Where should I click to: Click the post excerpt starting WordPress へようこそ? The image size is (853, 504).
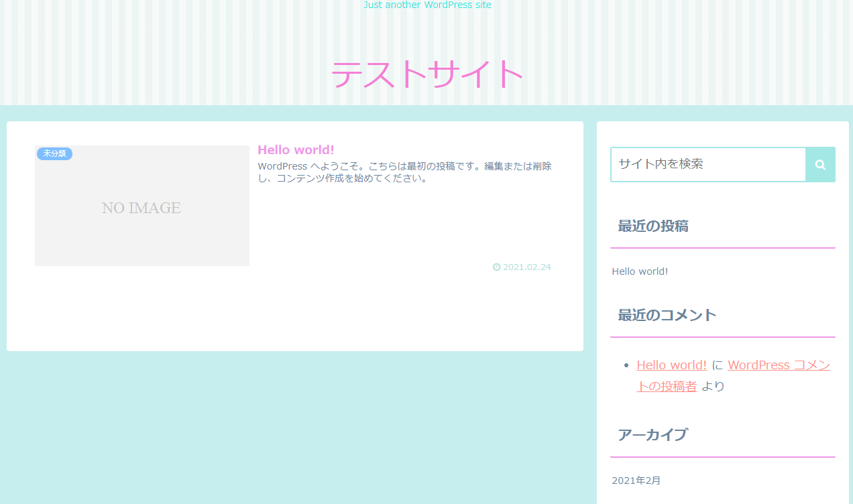tap(405, 172)
